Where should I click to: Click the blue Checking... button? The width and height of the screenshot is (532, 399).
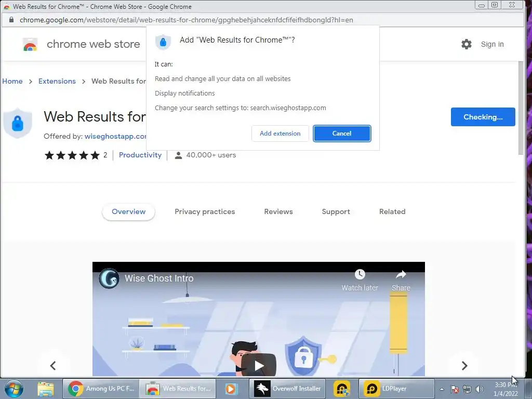483,117
